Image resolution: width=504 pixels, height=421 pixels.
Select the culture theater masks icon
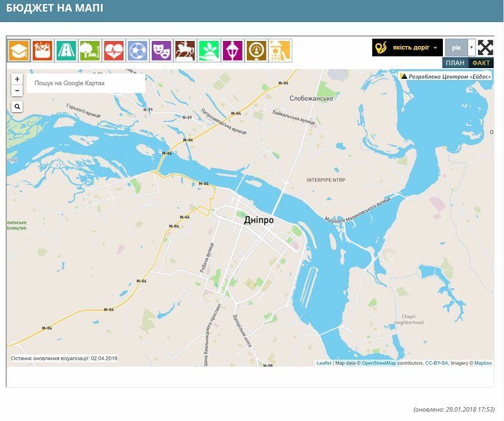pyautogui.click(x=161, y=50)
